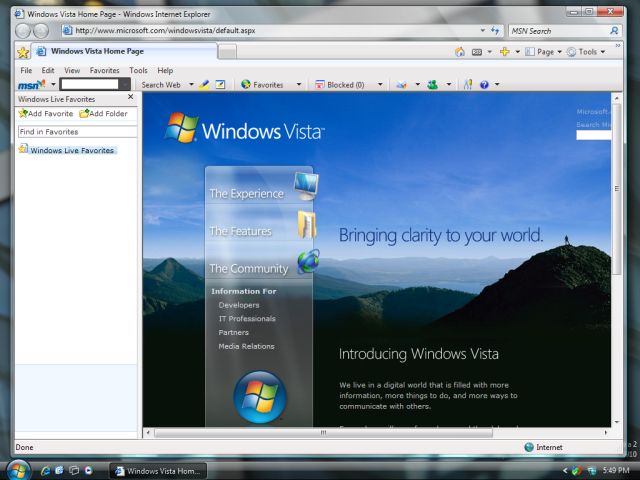Click the Search Web button
Screen dimensions: 640x480
(161, 84)
